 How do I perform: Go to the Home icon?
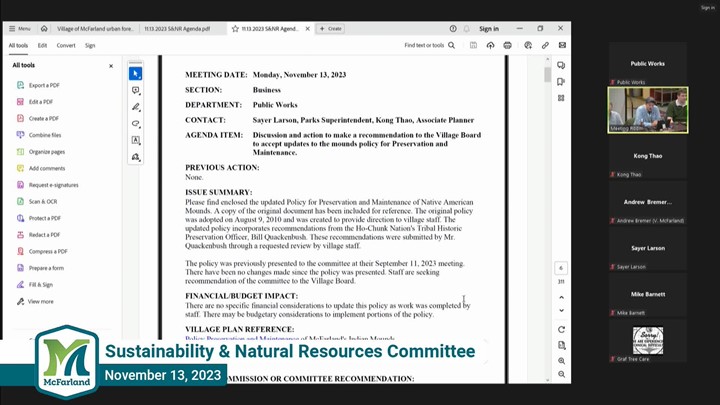[x=44, y=28]
